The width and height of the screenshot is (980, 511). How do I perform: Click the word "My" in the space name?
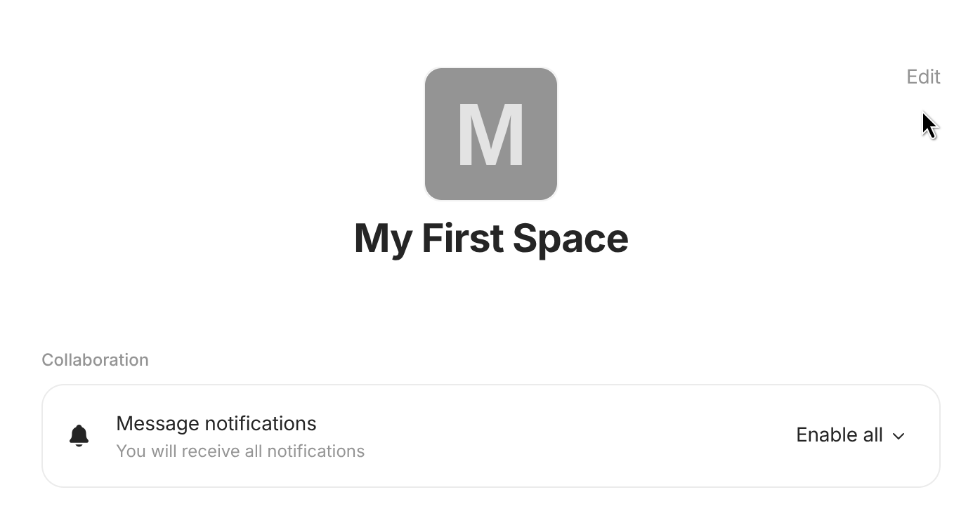(x=383, y=239)
